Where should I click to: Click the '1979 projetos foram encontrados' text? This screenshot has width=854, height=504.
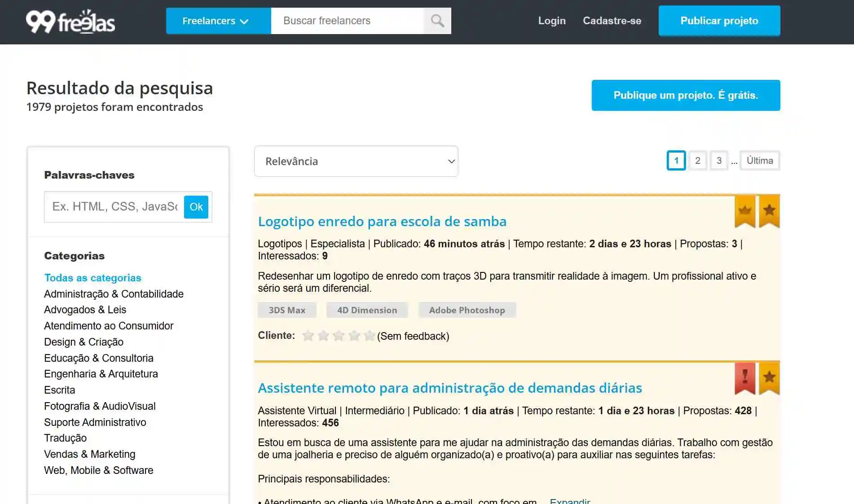[114, 107]
